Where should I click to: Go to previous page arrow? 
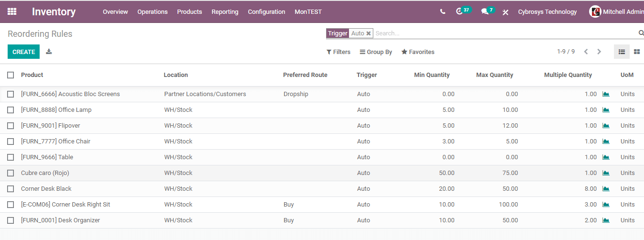click(586, 52)
